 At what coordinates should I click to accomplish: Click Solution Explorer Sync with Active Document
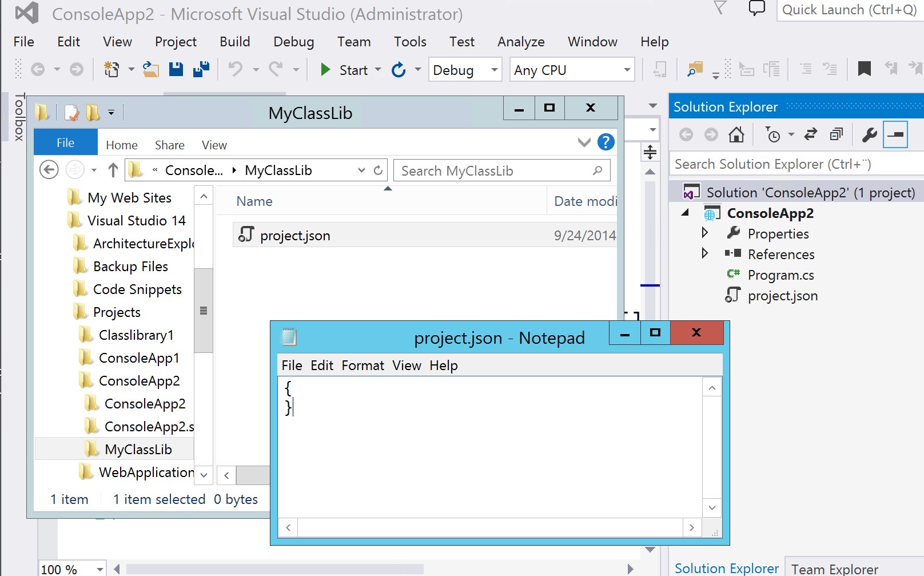point(810,134)
